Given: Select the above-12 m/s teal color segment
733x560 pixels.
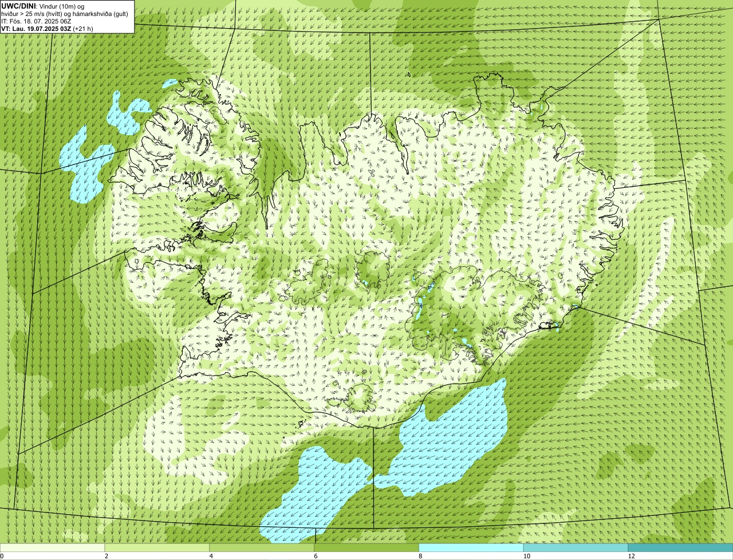Looking at the screenshot, I should click(x=680, y=548).
